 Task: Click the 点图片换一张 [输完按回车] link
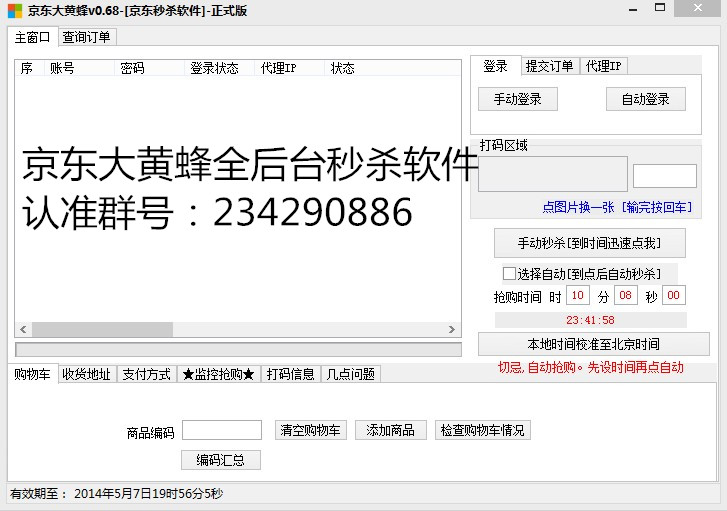[617, 207]
